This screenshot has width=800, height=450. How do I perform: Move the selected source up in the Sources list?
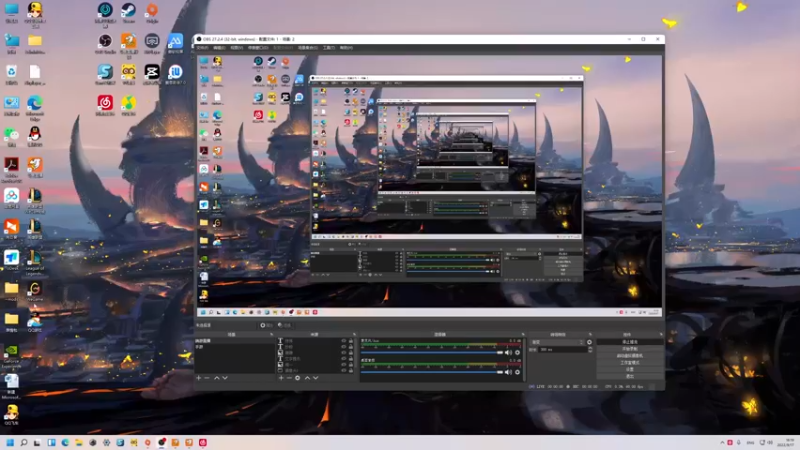[307, 378]
